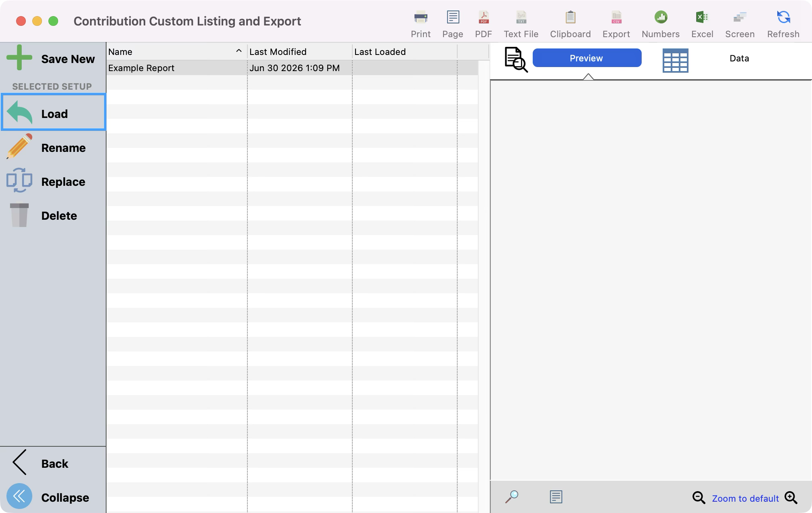Switch to the Data tab
The height and width of the screenshot is (513, 812).
739,58
